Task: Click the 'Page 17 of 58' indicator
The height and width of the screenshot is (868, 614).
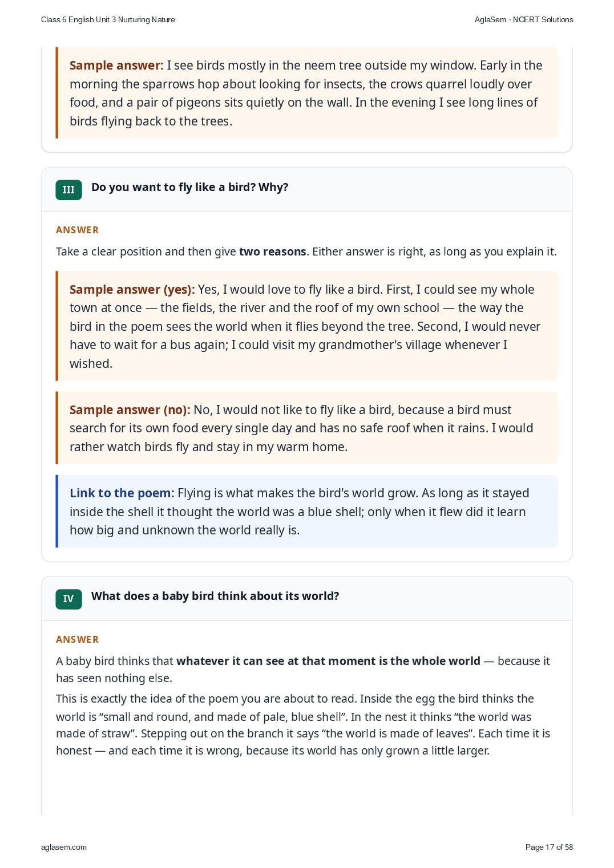Action: pyautogui.click(x=549, y=847)
